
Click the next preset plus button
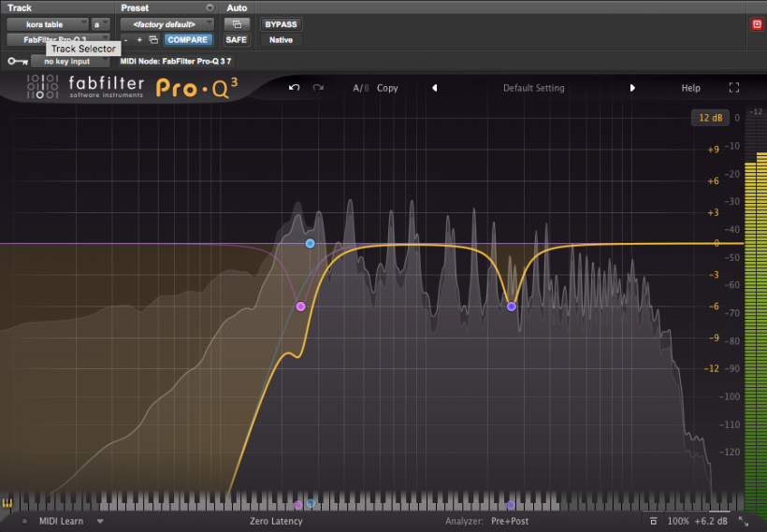coord(139,39)
